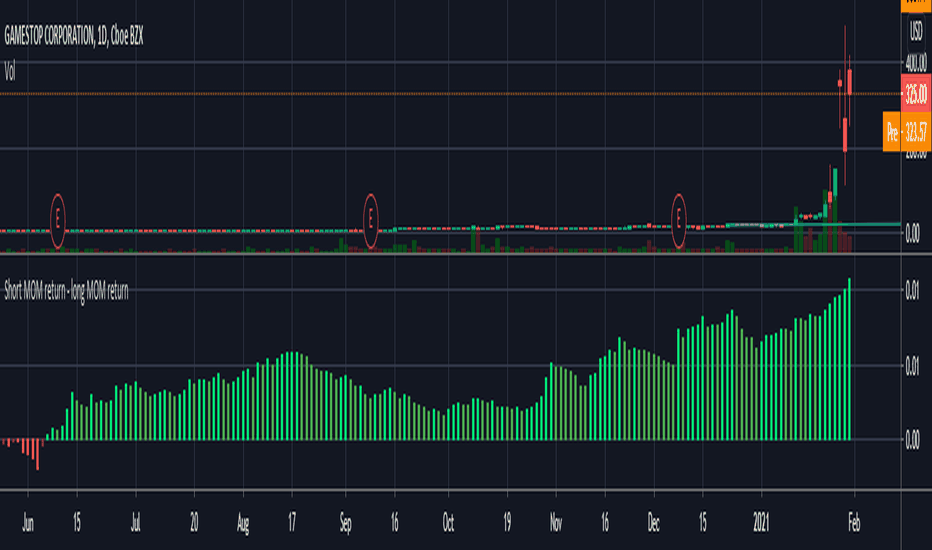Click the earnings E marker in September
932x550 pixels.
coord(370,221)
